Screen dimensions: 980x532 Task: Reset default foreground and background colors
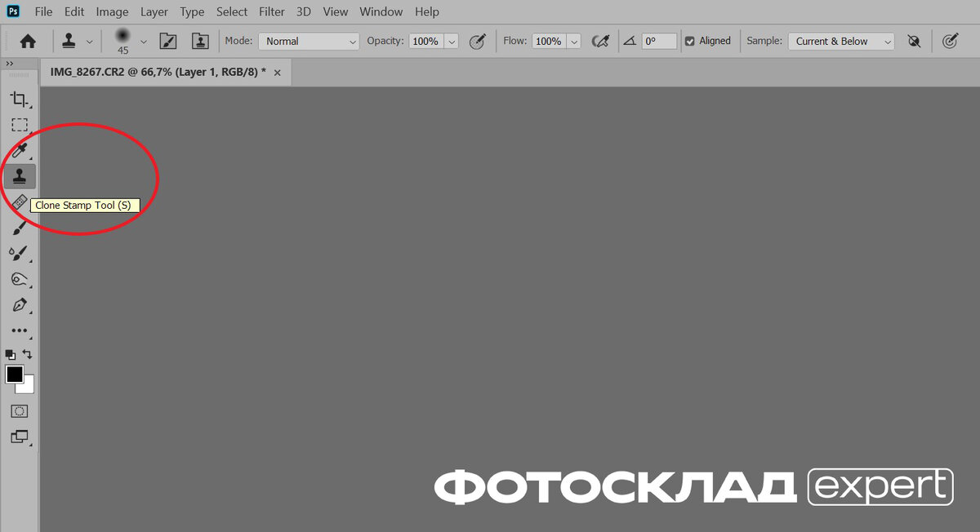point(10,354)
